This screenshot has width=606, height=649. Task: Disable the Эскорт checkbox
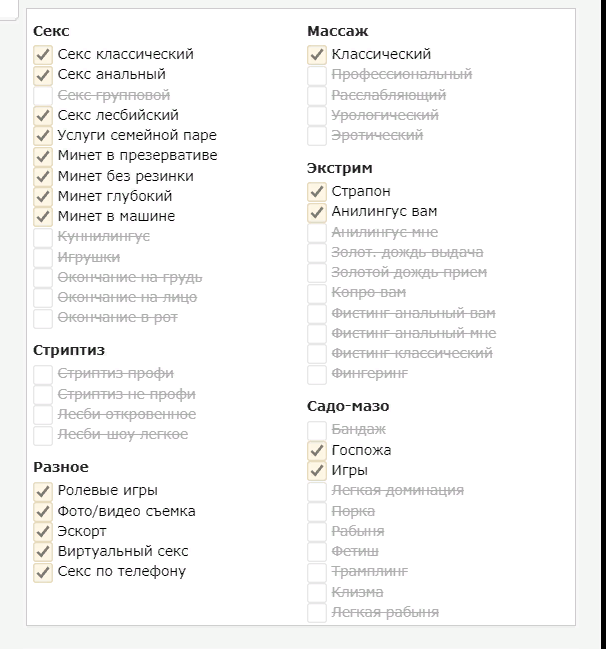(x=43, y=531)
